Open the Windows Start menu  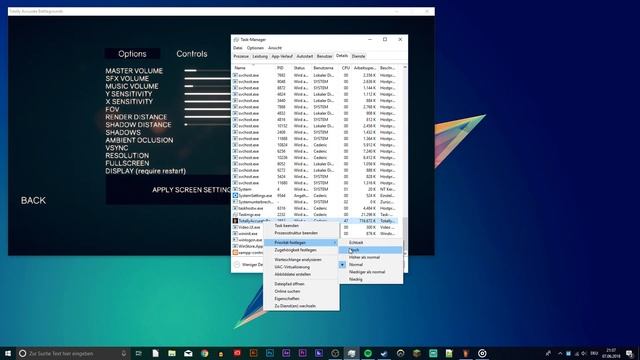pos(8,353)
